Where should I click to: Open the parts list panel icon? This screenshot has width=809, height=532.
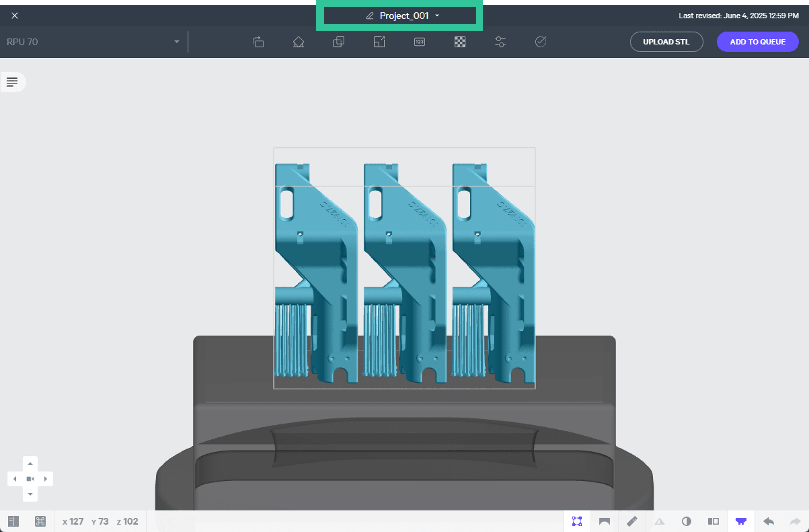12,82
